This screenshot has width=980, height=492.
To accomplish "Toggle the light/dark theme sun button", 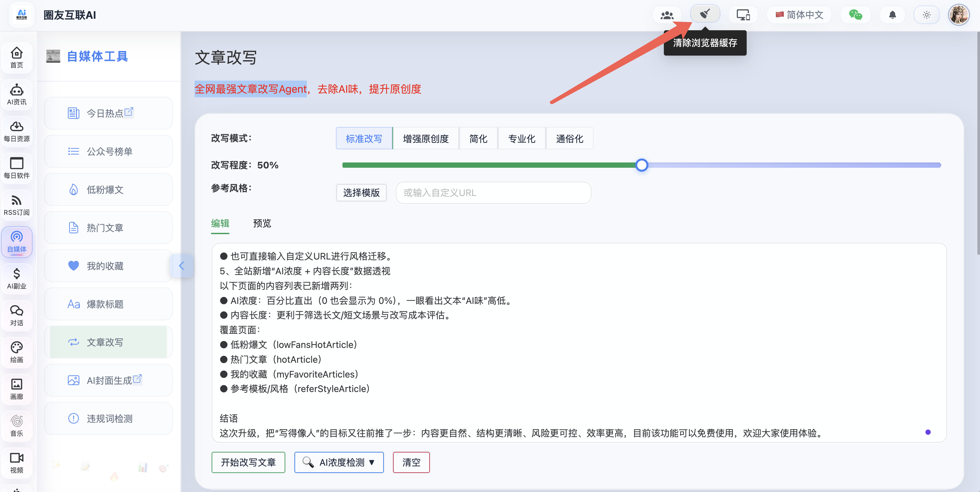I will click(926, 15).
